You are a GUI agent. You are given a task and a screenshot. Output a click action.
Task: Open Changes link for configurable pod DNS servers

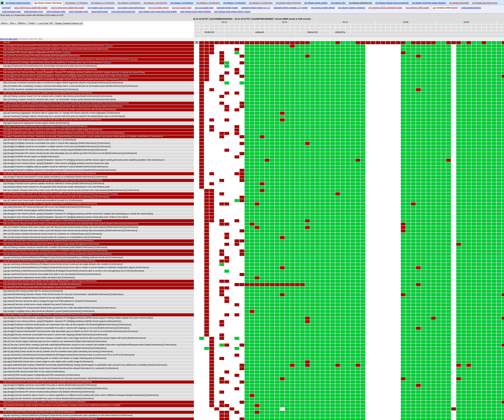click(66, 52)
